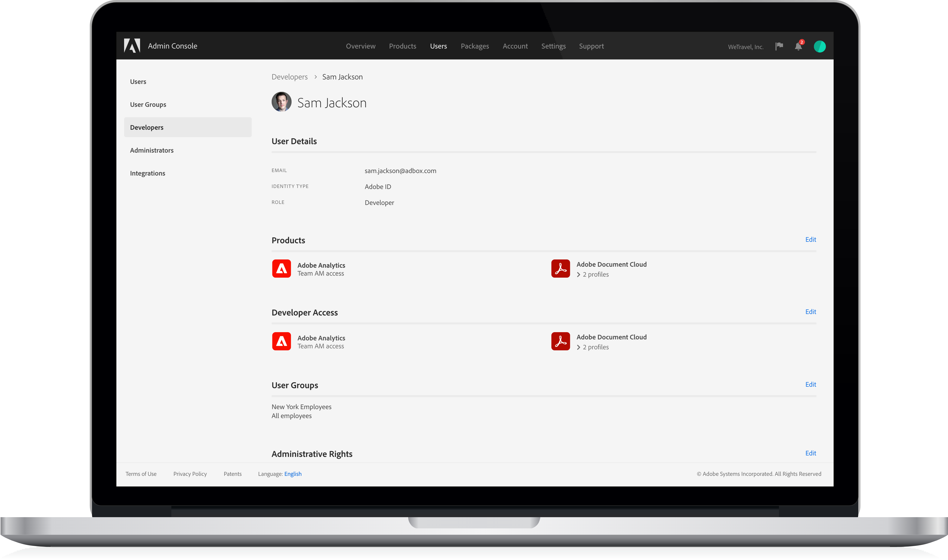Click the New York Employees group
This screenshot has height=560, width=948.
click(301, 407)
